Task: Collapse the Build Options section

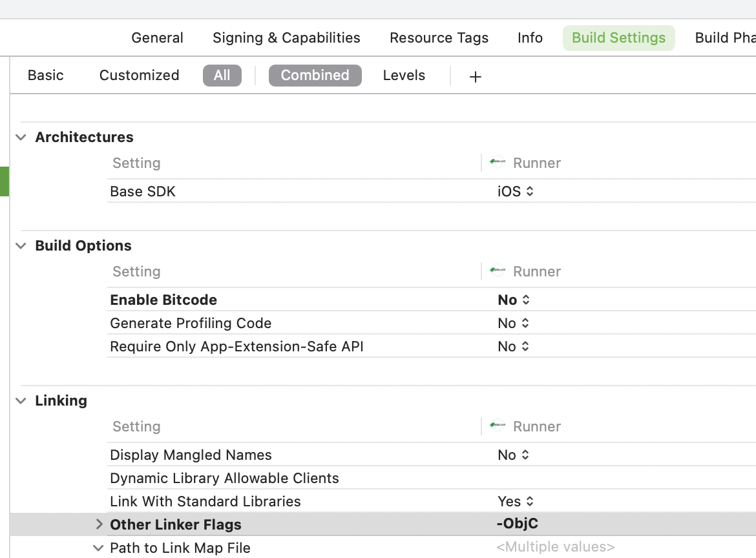Action: click(x=21, y=245)
